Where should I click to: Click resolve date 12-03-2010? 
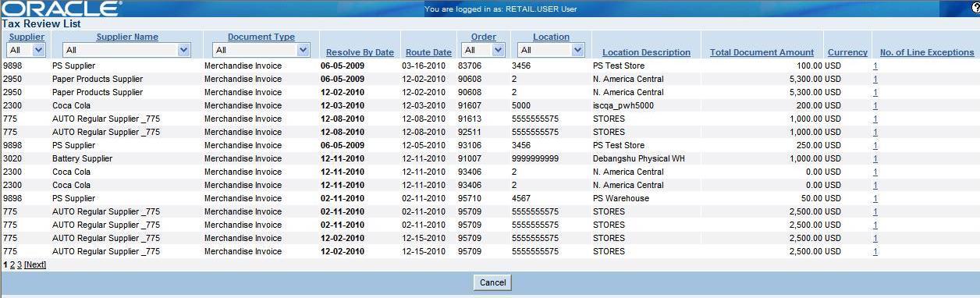point(343,105)
